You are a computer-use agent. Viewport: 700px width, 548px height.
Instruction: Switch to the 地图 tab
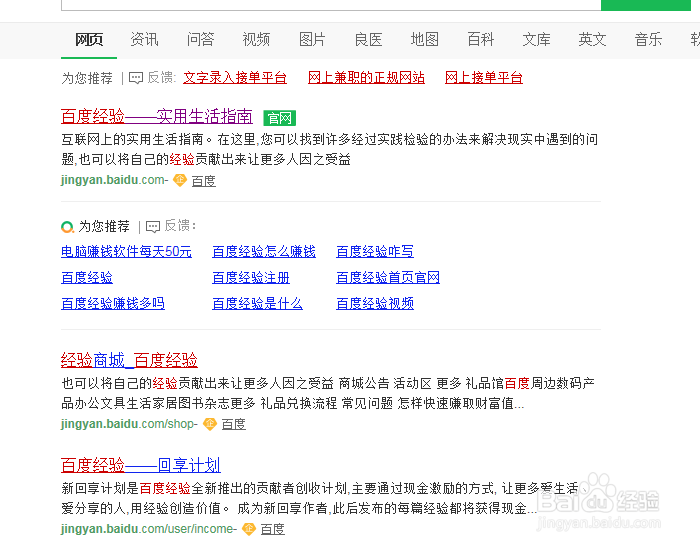coord(425,40)
